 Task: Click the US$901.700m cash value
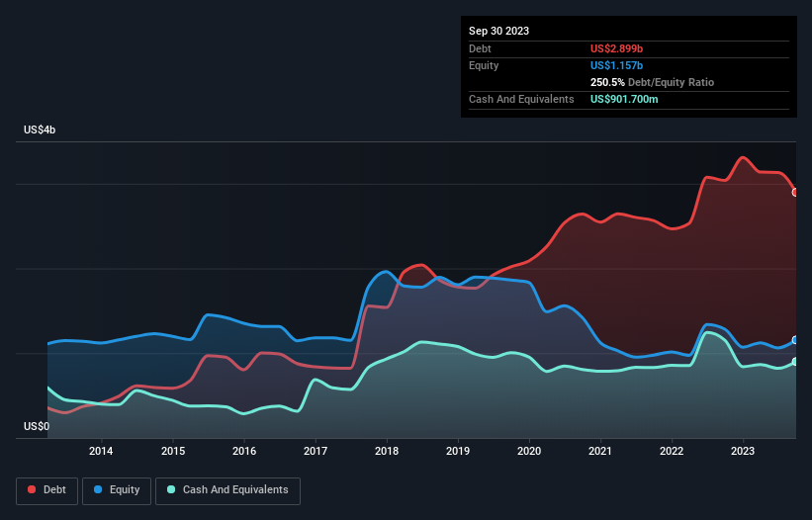(x=624, y=99)
